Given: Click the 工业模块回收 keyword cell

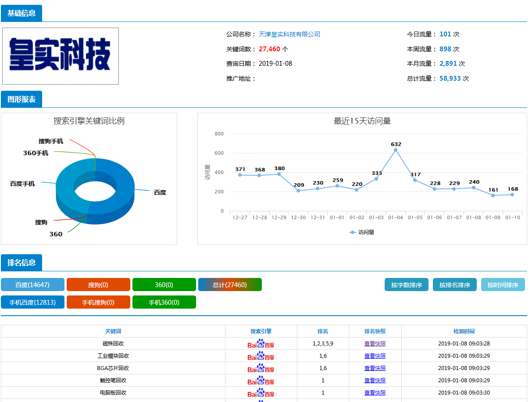Looking at the screenshot, I should click(x=113, y=356).
